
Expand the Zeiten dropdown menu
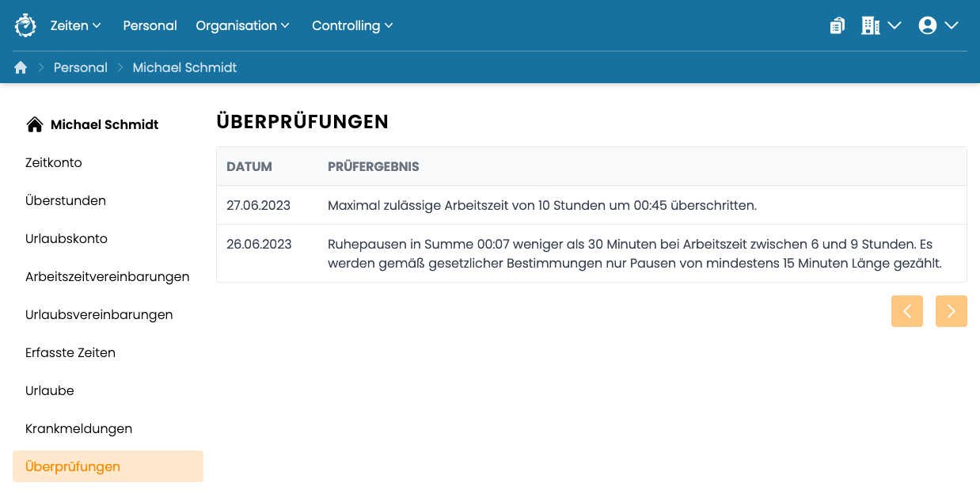click(x=76, y=25)
